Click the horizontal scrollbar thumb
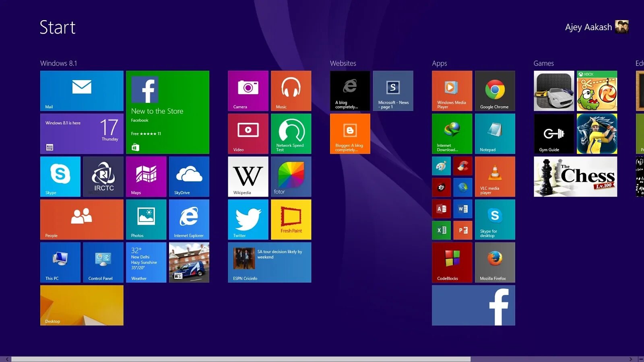Screen dimensions: 644x362 [241, 359]
